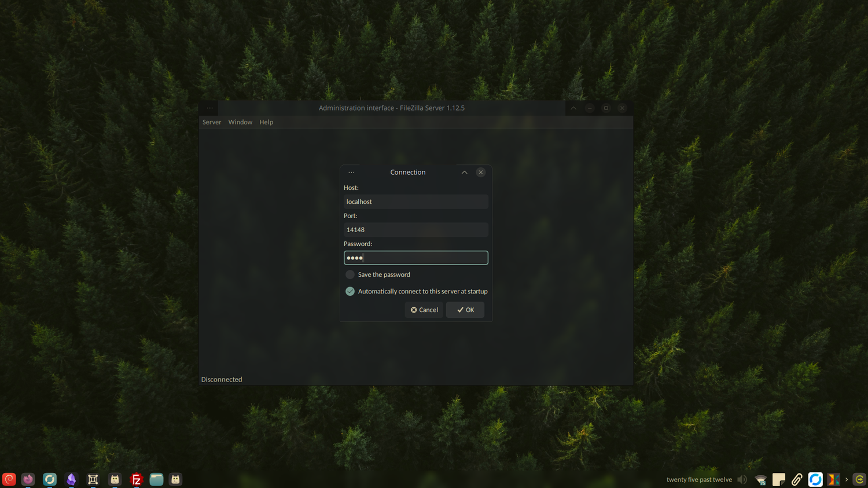Click the Disconnected status text
The width and height of the screenshot is (868, 488).
click(222, 379)
